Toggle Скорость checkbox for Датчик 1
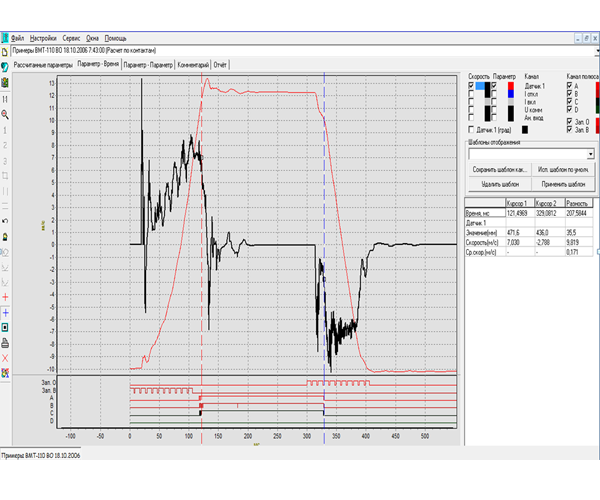Screen dimensions: 600x500 point(471,86)
